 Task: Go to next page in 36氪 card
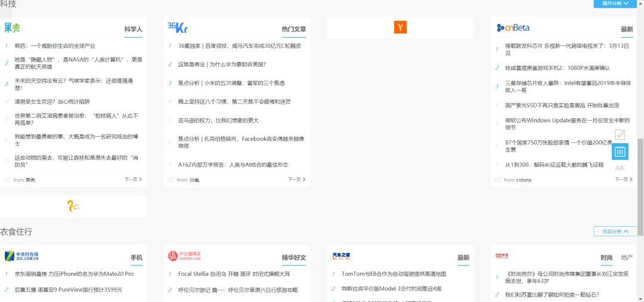click(296, 180)
